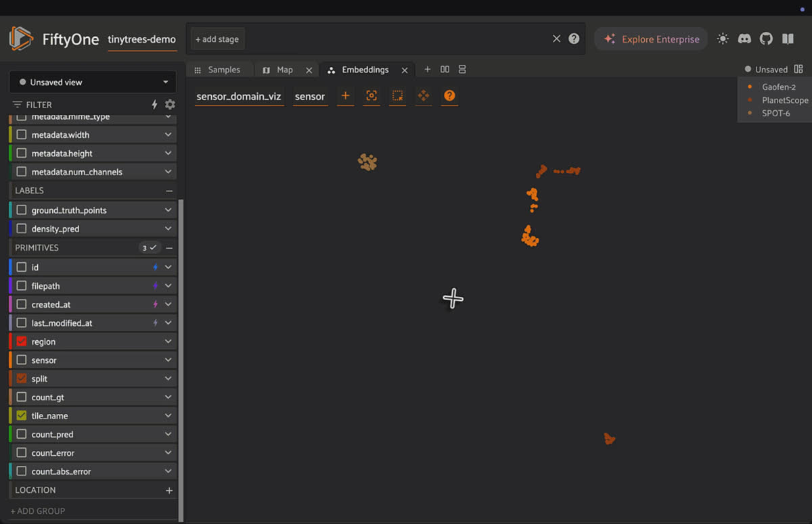Click the PlanetScope legend color dot
Image resolution: width=812 pixels, height=524 pixels.
(x=750, y=100)
